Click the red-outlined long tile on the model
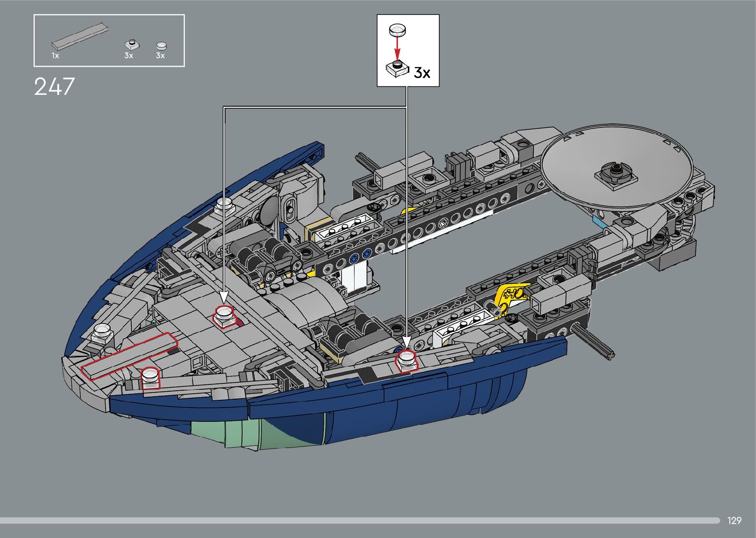The height and width of the screenshot is (538, 756). coord(129,356)
